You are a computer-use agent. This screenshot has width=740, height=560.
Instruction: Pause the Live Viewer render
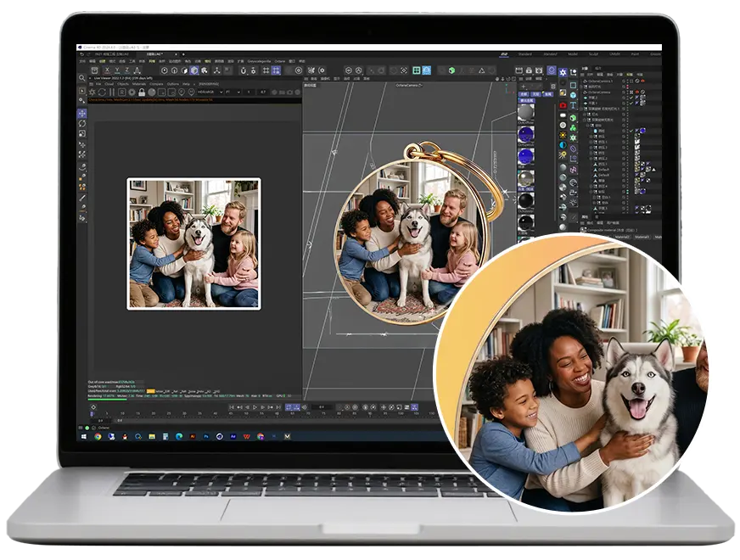click(112, 92)
